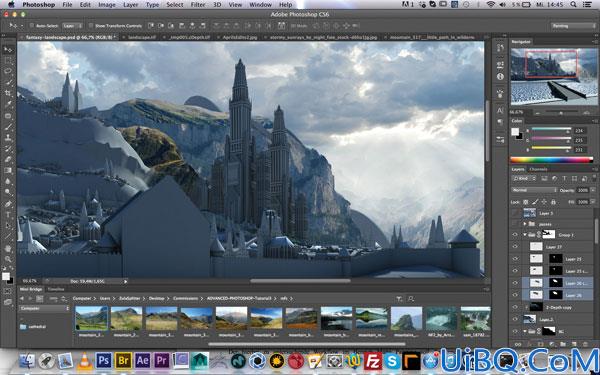This screenshot has height=375, width=600.
Task: Open Photoshop from the Dock
Action: (x=104, y=360)
